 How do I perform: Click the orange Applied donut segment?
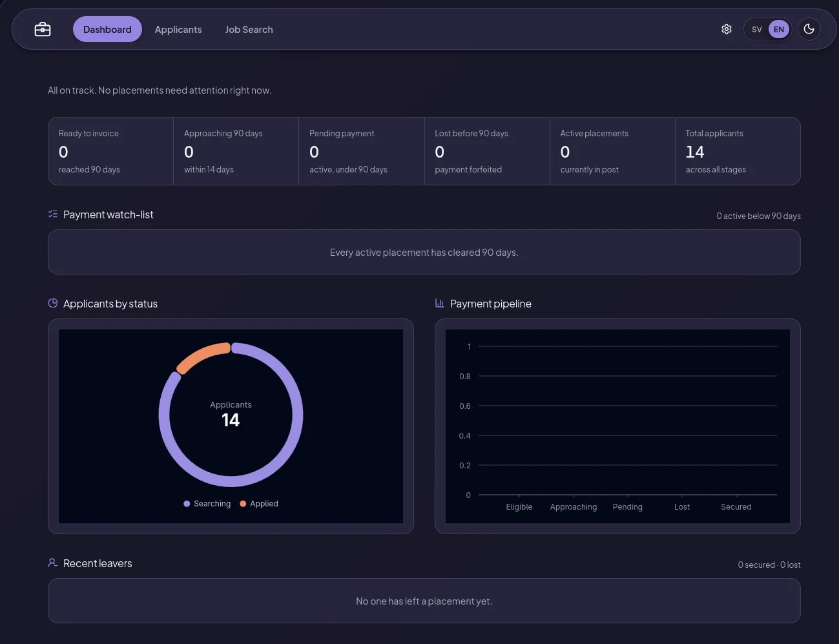pyautogui.click(x=202, y=357)
